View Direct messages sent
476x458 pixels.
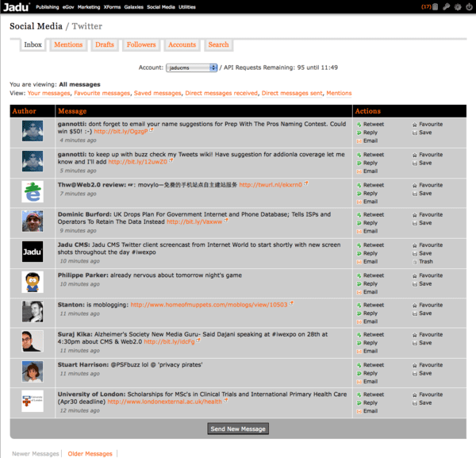pos(292,93)
